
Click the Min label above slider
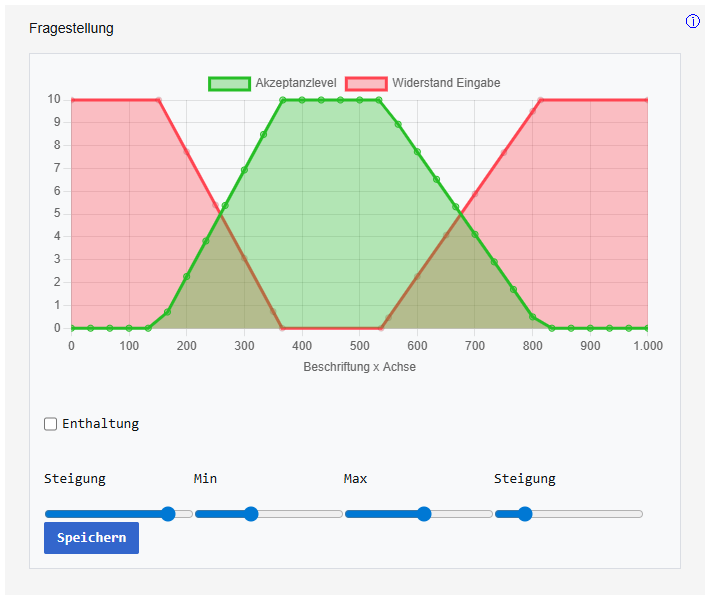pos(205,479)
